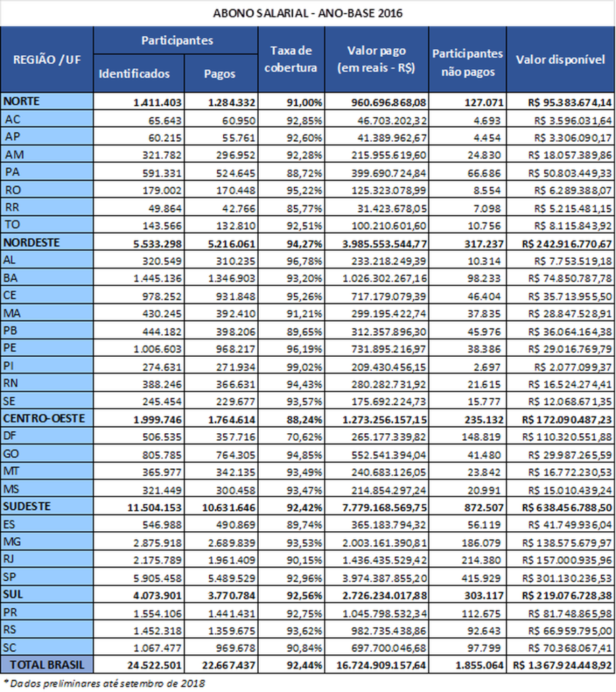Select the 'SUL' region row label

coord(47,595)
